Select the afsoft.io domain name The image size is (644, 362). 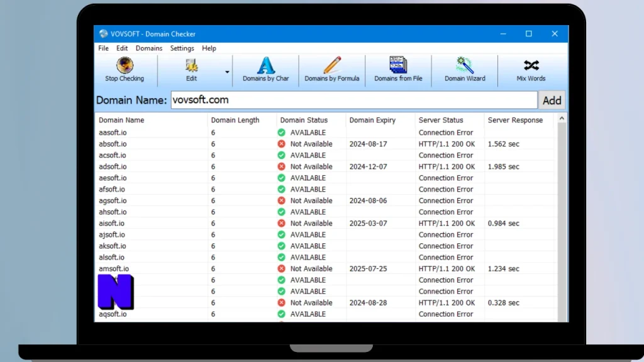pyautogui.click(x=112, y=189)
